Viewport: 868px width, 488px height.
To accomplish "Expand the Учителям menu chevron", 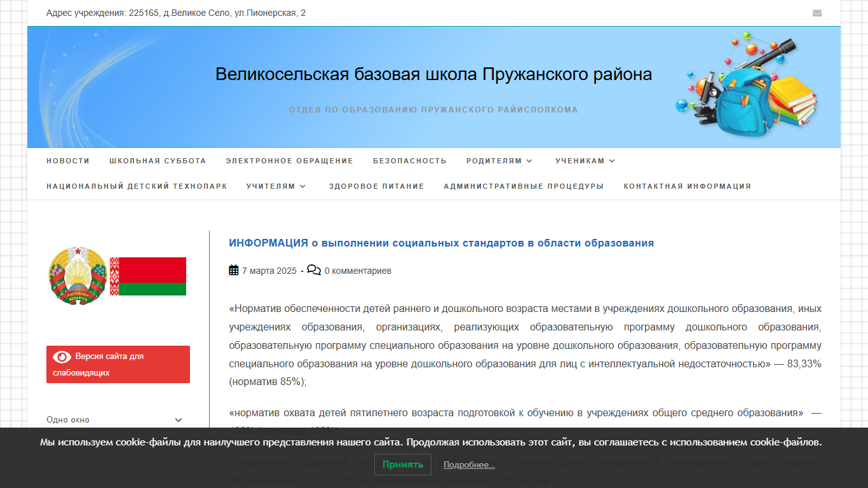I will tap(302, 186).
